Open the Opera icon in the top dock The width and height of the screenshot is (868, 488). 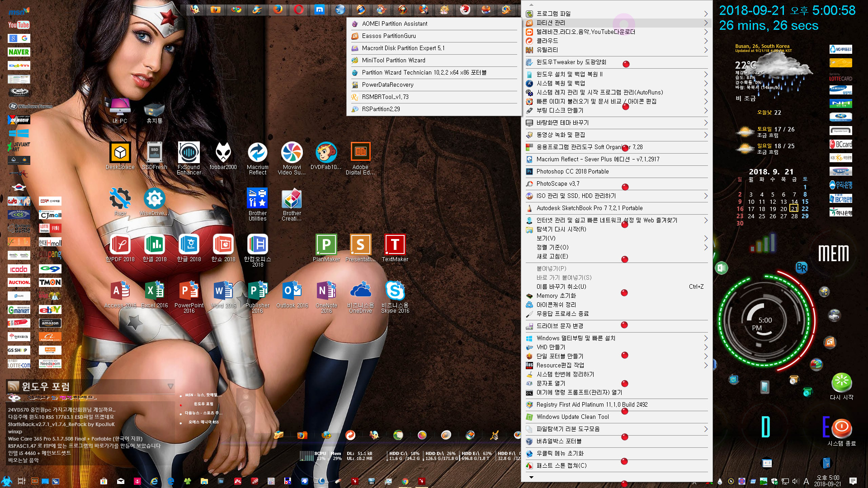tap(298, 9)
